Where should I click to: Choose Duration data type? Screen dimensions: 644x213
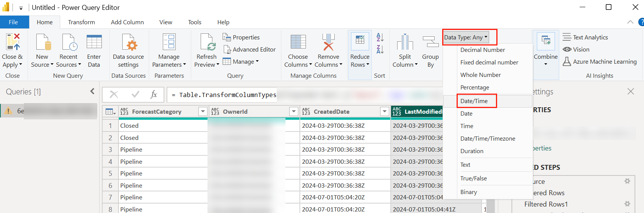[488, 151]
